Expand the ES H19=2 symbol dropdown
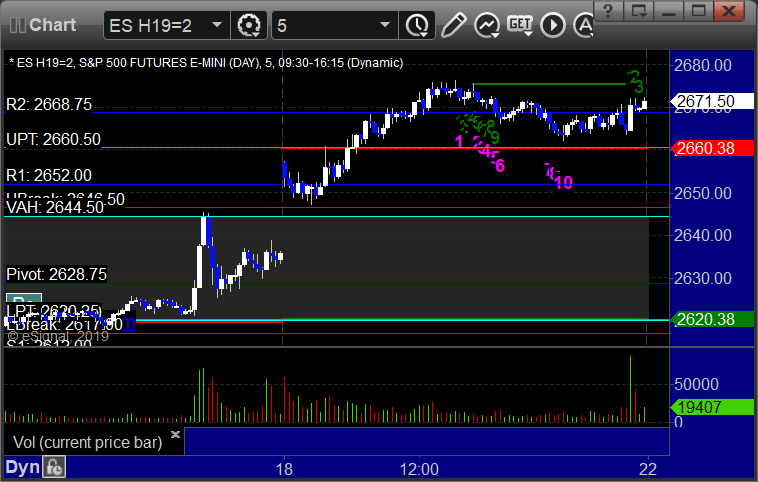The image size is (758, 482). [x=217, y=25]
